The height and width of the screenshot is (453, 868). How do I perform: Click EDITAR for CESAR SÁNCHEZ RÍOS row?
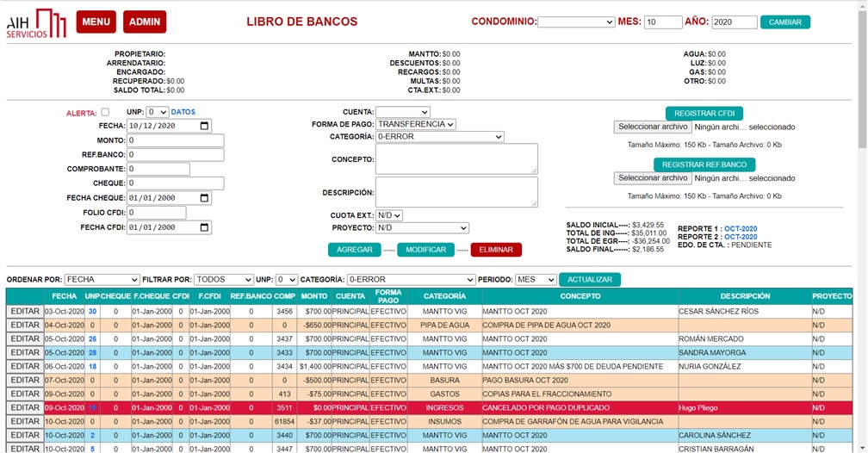click(x=25, y=311)
